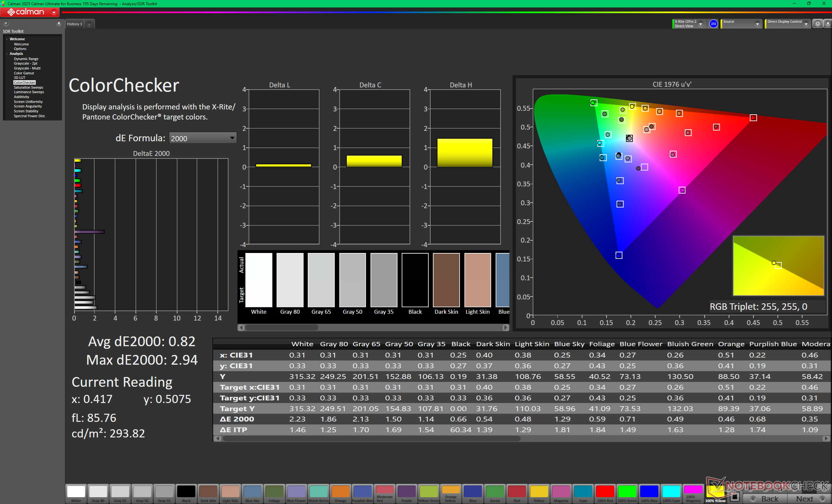The width and height of the screenshot is (832, 504).
Task: Select the Black patch in the bottom strip
Action: click(186, 494)
